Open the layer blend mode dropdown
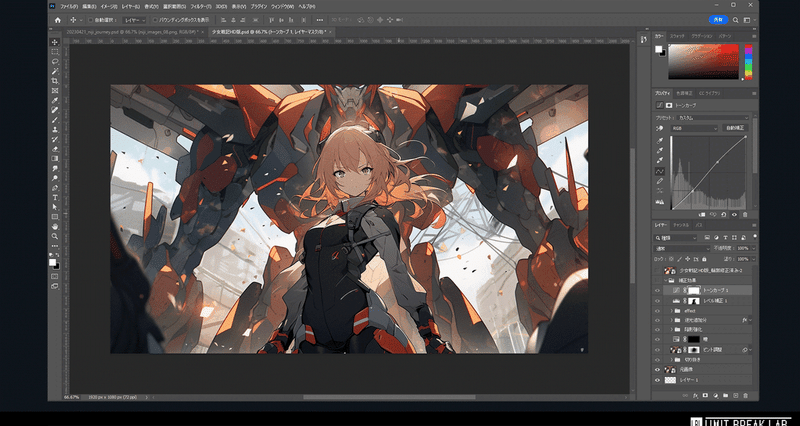Screen dimensions: 800x426 tap(682, 248)
